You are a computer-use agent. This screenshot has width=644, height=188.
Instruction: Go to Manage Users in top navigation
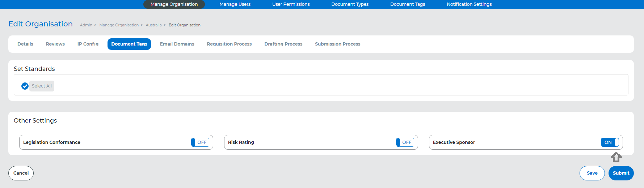click(x=235, y=4)
